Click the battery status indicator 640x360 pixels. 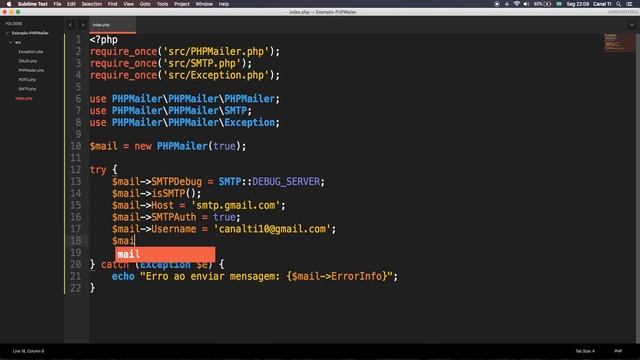coord(542,4)
